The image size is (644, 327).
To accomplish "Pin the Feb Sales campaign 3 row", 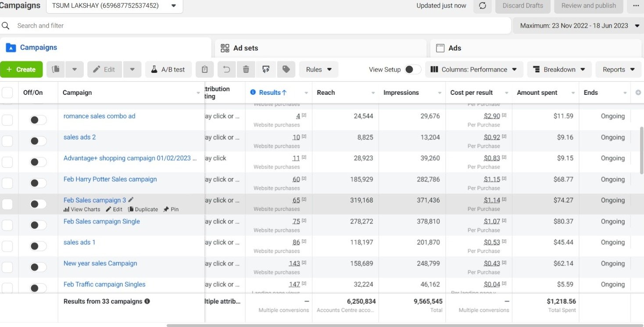I will [171, 209].
